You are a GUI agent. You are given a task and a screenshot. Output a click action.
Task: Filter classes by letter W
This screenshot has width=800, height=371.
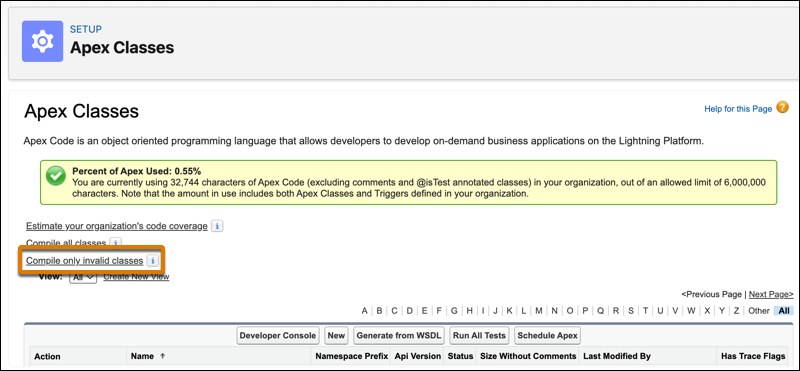coord(691,311)
